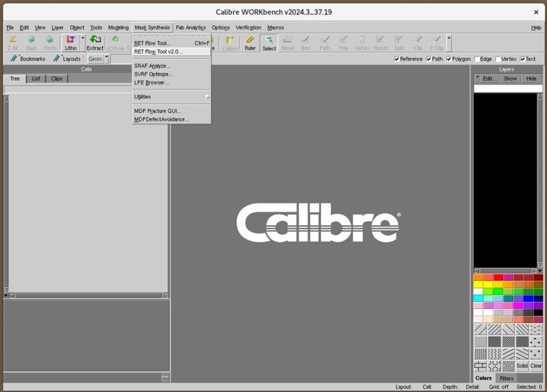Pick the black color swatch
Screen dimensions: 547x392
[538, 312]
